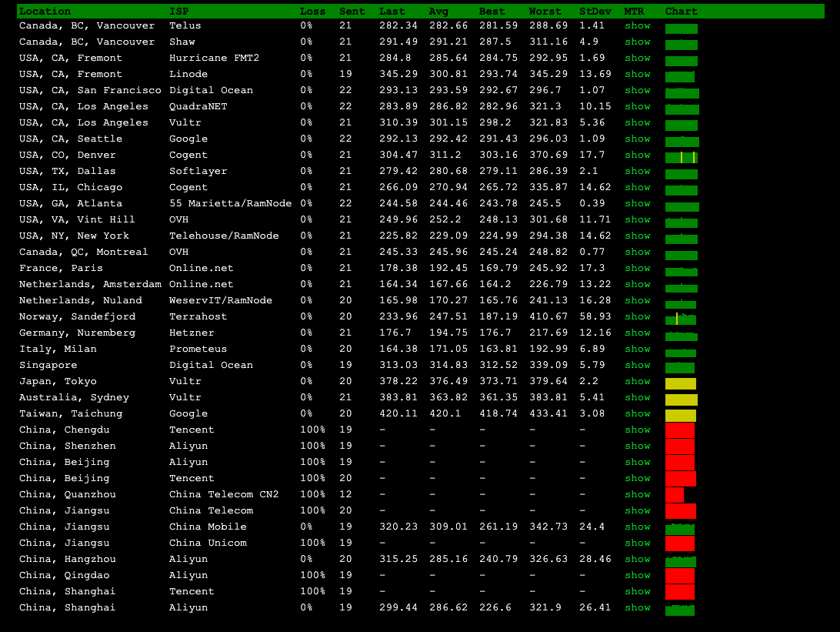The image size is (840, 632).
Task: Open the red Chengdu Tencent chart
Action: pos(680,430)
